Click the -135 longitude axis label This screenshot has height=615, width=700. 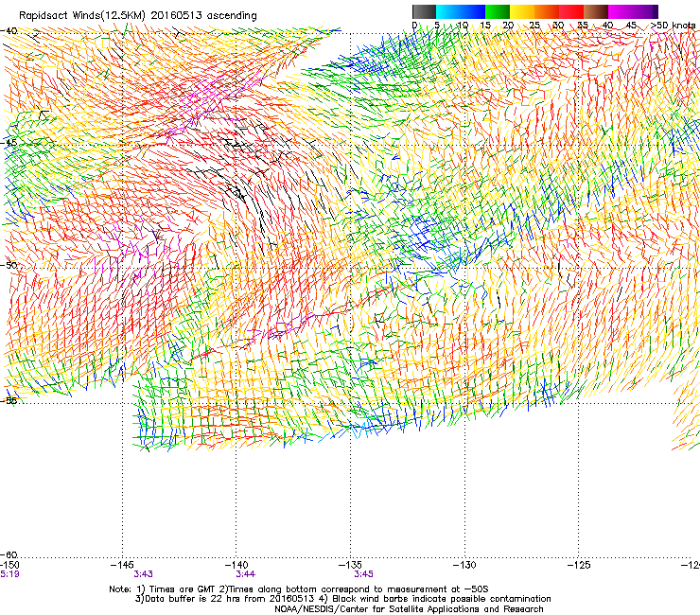(350, 565)
